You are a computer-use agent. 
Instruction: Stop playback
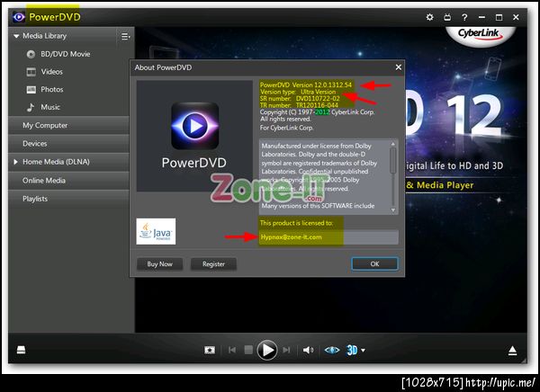pos(248,350)
